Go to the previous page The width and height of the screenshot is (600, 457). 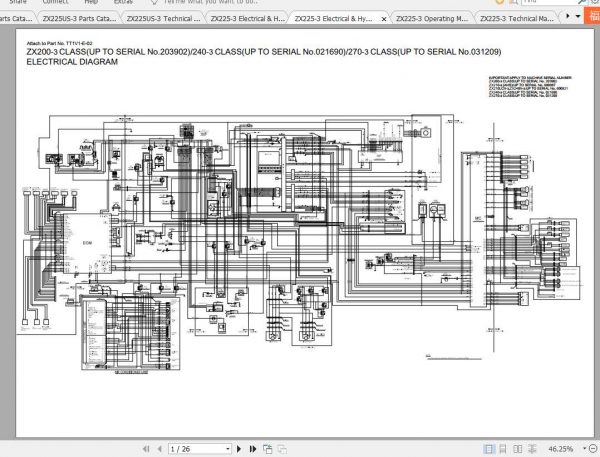[160, 449]
